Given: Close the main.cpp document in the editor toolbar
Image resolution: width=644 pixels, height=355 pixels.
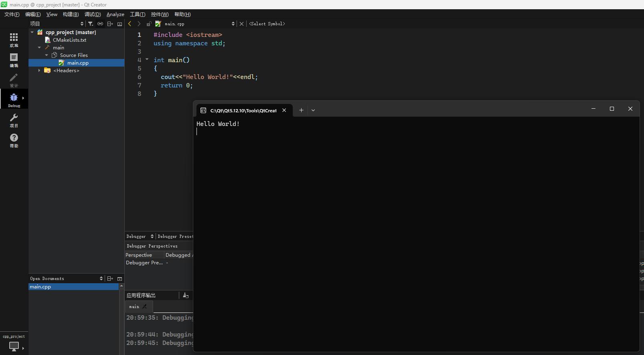Looking at the screenshot, I should pyautogui.click(x=241, y=24).
